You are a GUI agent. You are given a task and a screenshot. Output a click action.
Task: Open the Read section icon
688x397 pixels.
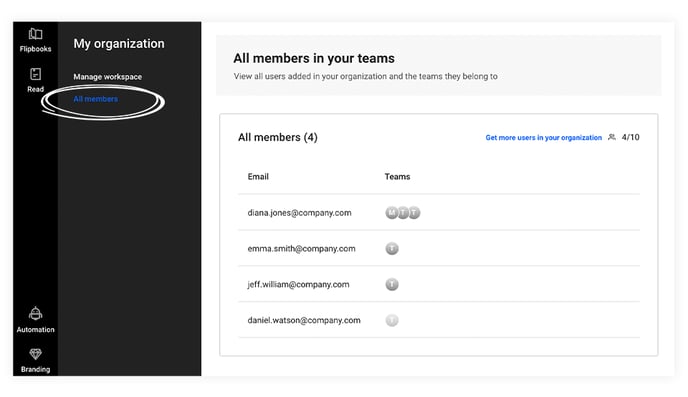[36, 74]
